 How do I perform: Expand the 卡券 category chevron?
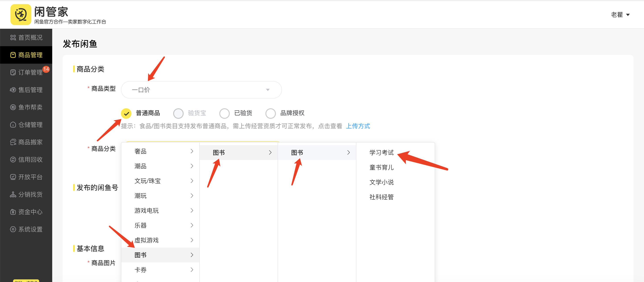click(x=192, y=270)
